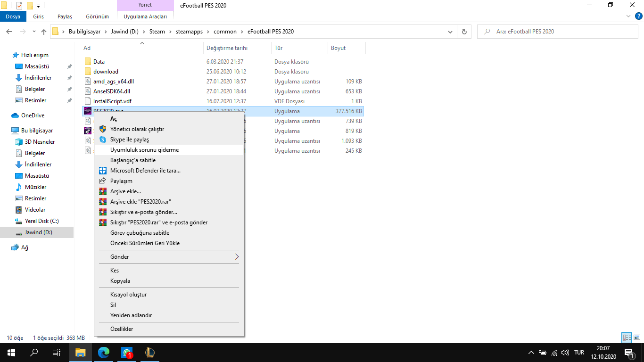This screenshot has height=362, width=644.
Task: Expand the Gönder submenu in the context menu
Action: (x=237, y=257)
